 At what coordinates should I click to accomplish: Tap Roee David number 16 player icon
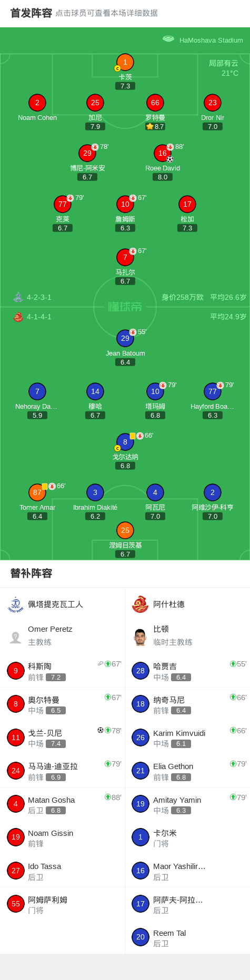click(x=163, y=153)
